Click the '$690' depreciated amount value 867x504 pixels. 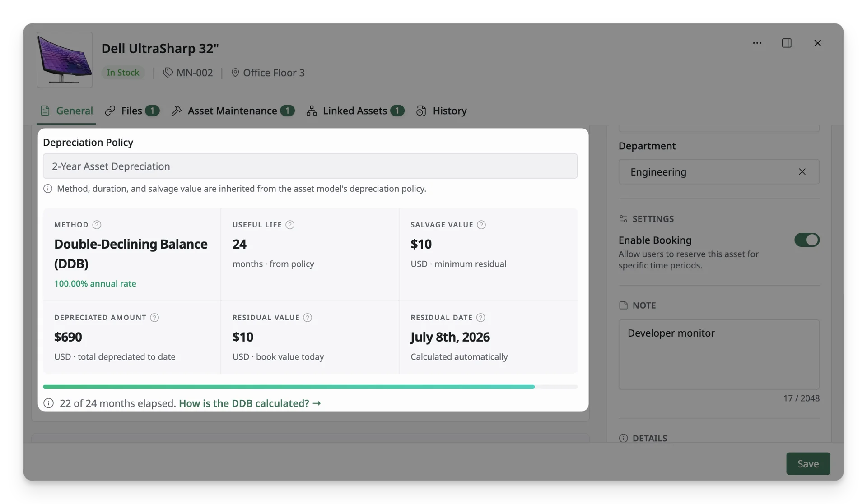(x=68, y=337)
